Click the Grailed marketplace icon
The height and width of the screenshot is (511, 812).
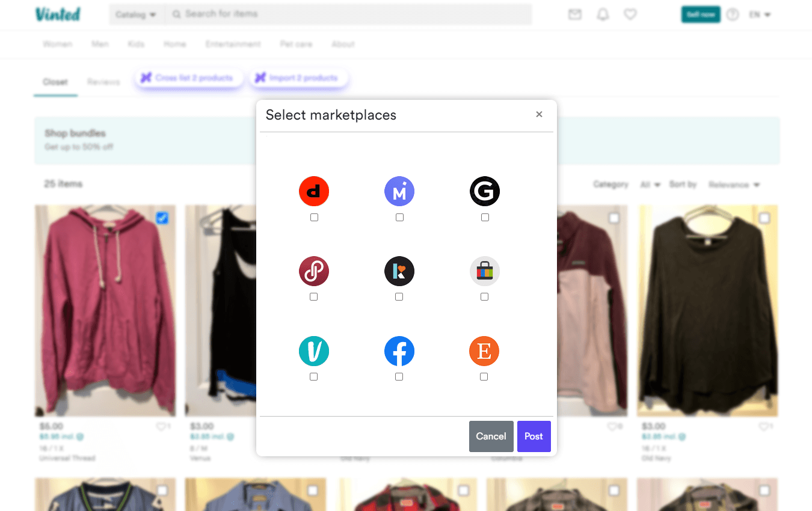(x=485, y=192)
